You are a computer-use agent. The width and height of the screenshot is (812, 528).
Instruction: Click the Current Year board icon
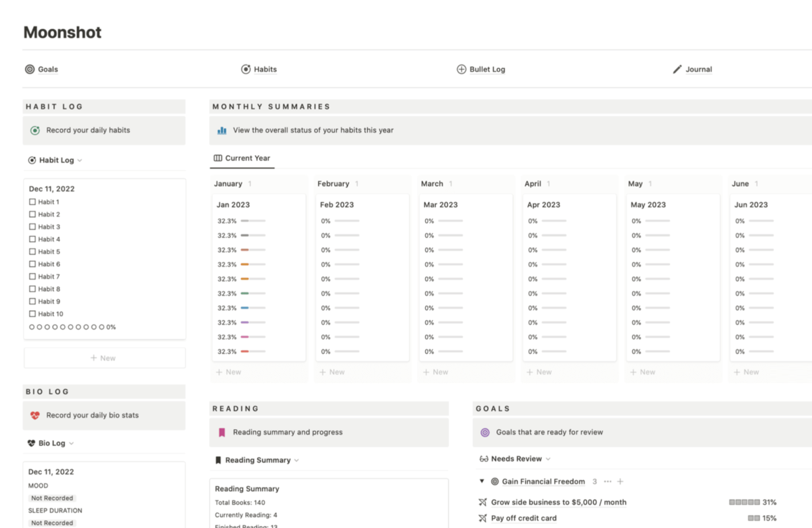click(218, 158)
